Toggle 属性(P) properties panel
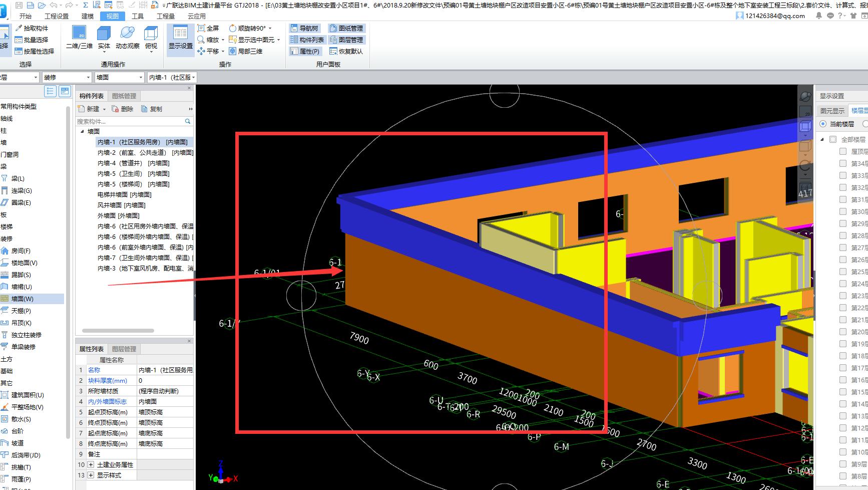Viewport: 868px width, 490px height. tap(305, 51)
